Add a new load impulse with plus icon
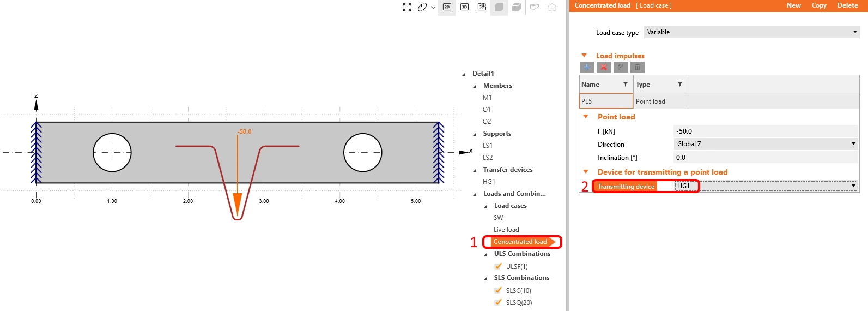Viewport: 868px width, 311px height. 587,67
